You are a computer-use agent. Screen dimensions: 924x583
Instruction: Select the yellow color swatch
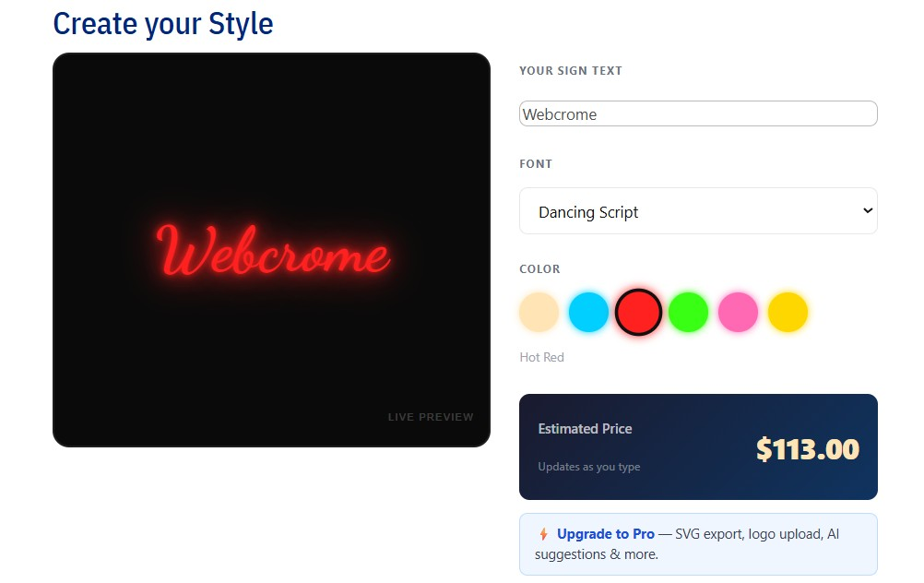[788, 312]
